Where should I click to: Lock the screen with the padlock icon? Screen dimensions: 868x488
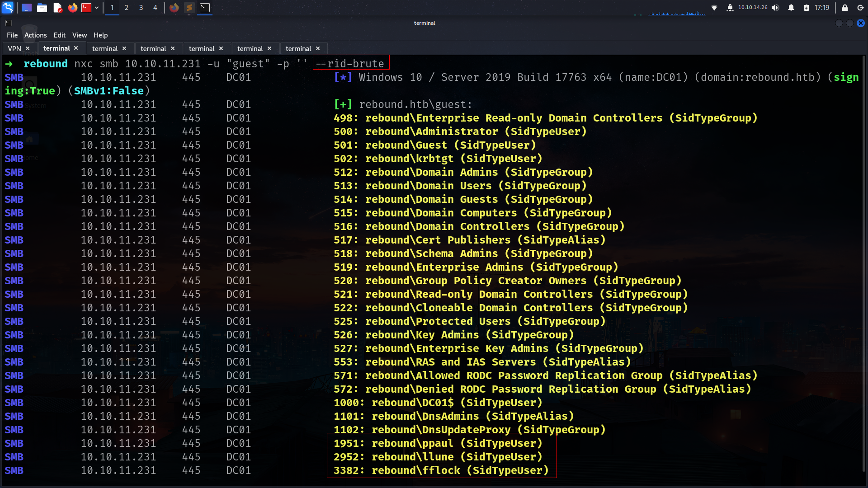[x=845, y=8]
